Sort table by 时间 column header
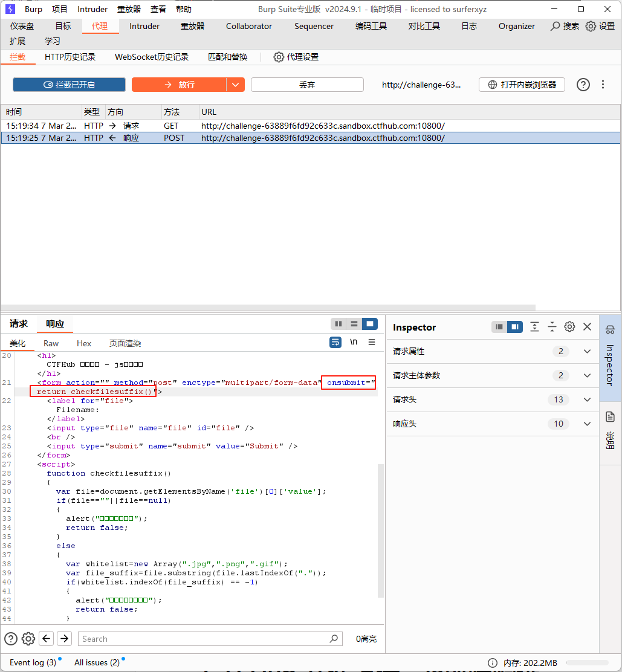Image resolution: width=622 pixels, height=672 pixels. tap(42, 112)
